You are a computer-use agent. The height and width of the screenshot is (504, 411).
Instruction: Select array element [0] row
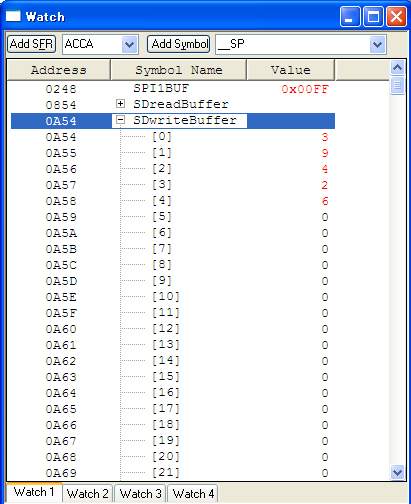[x=173, y=137]
